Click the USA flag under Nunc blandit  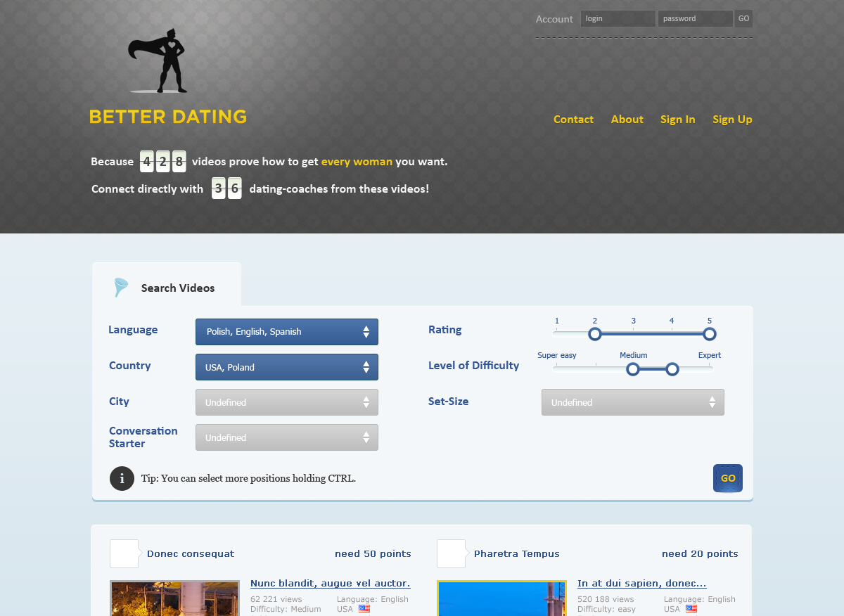(364, 609)
